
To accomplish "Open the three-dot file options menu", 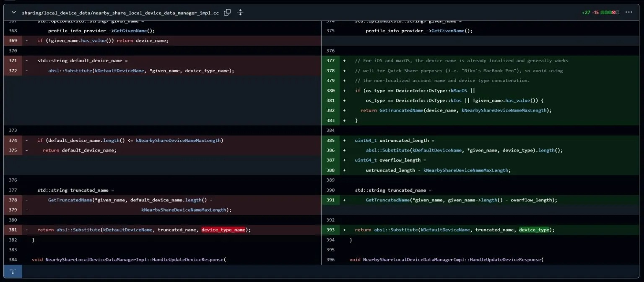I will click(628, 12).
